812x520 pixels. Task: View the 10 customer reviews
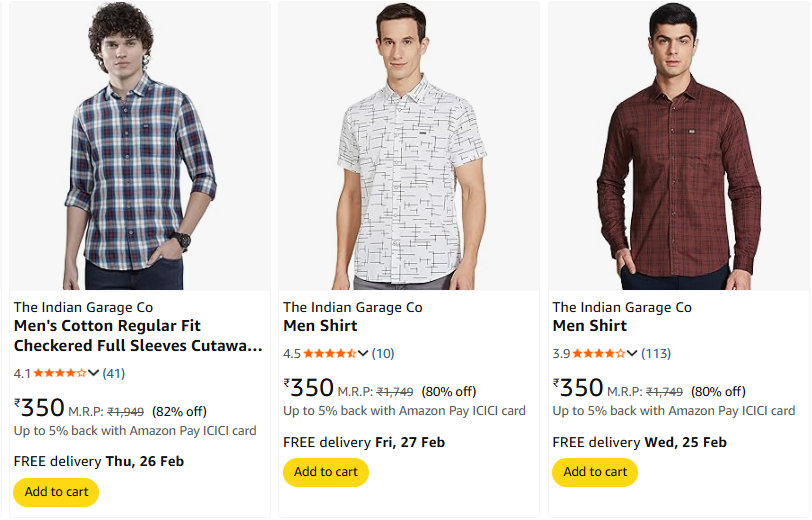pos(383,354)
